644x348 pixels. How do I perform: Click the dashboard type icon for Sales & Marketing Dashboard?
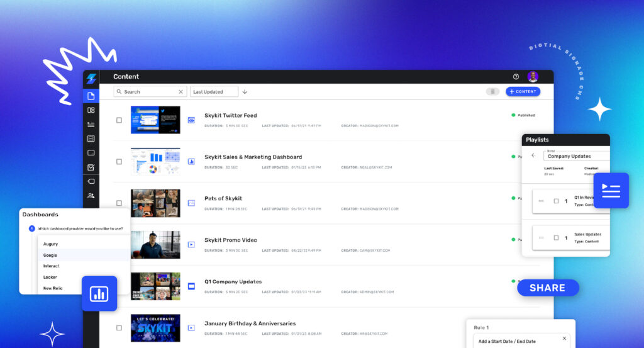coord(191,162)
